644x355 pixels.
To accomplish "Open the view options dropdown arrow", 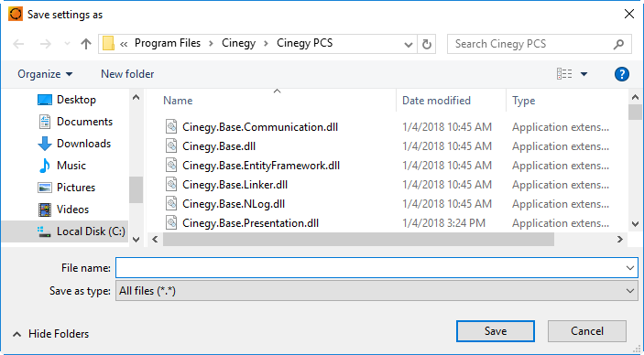I will coord(584,74).
